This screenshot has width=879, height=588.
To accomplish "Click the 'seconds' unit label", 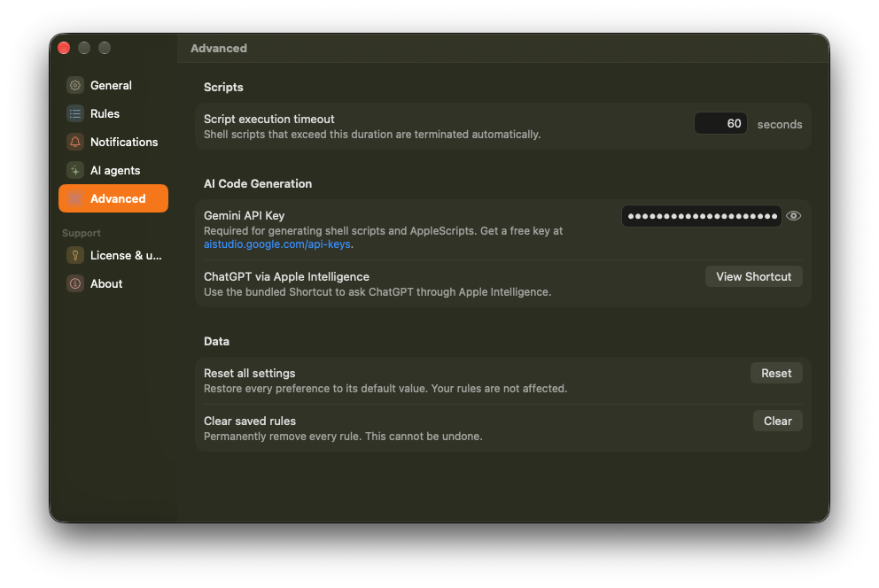I will pos(779,124).
